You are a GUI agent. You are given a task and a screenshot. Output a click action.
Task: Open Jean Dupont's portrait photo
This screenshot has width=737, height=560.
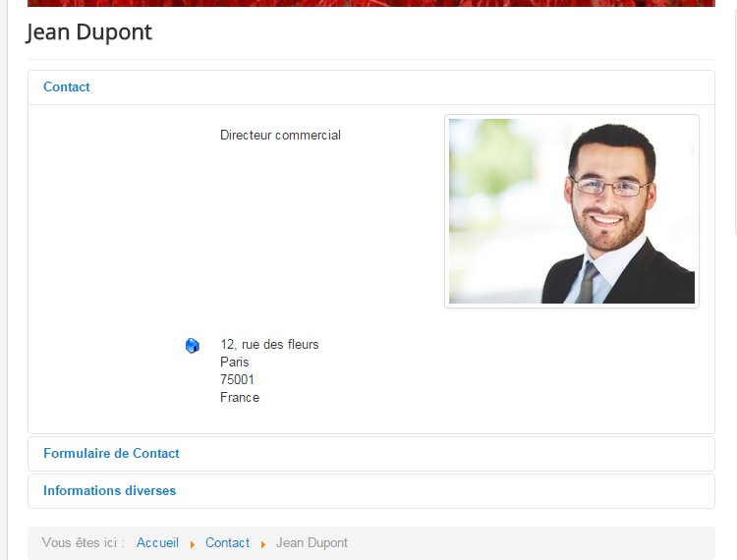tap(572, 211)
